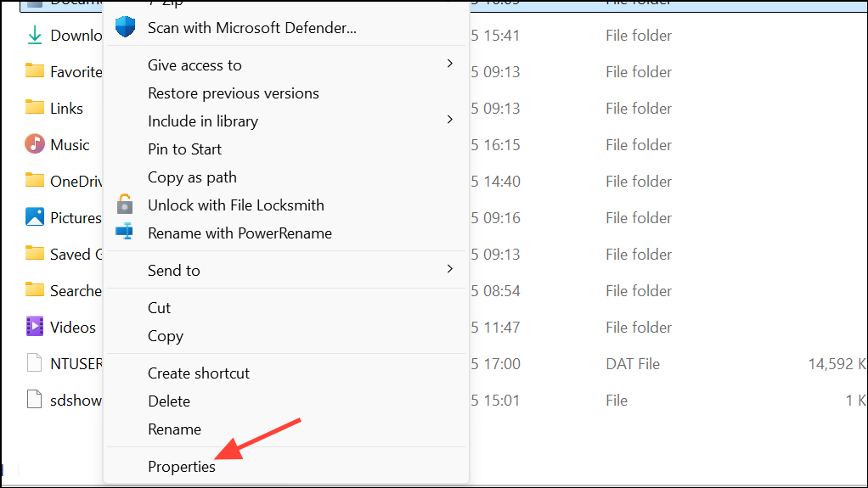Choose Create shortcut

tap(198, 373)
